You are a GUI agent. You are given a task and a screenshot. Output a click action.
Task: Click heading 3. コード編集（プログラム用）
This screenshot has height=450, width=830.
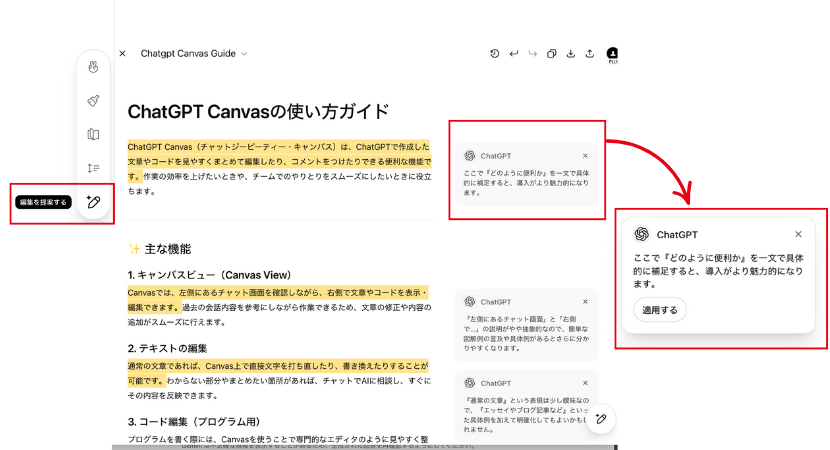194,421
